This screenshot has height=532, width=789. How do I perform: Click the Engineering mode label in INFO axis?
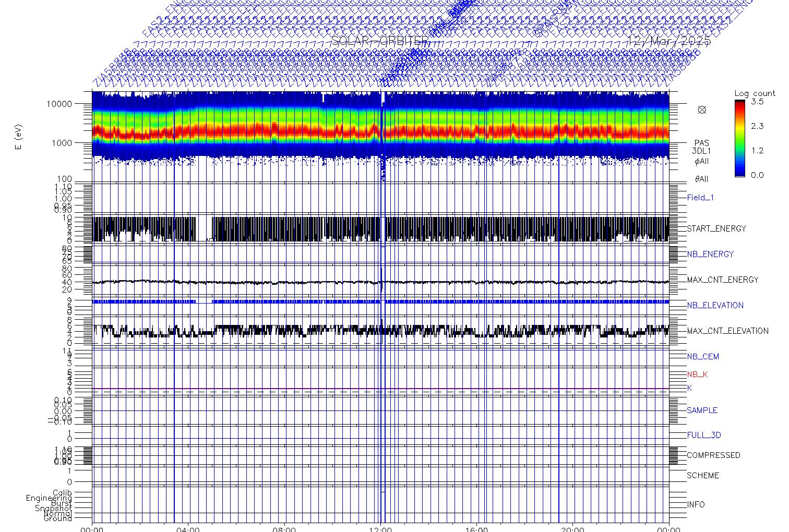[49, 498]
